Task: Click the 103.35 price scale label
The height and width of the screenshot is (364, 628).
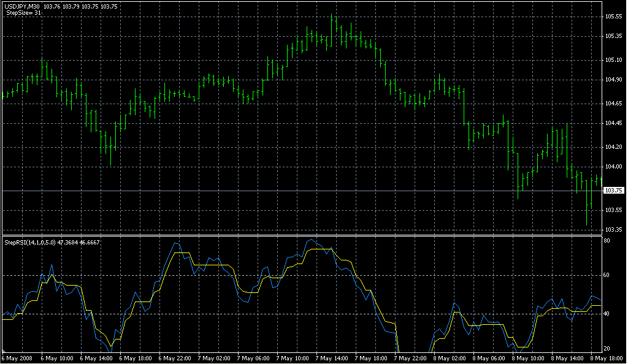Action: [613, 230]
